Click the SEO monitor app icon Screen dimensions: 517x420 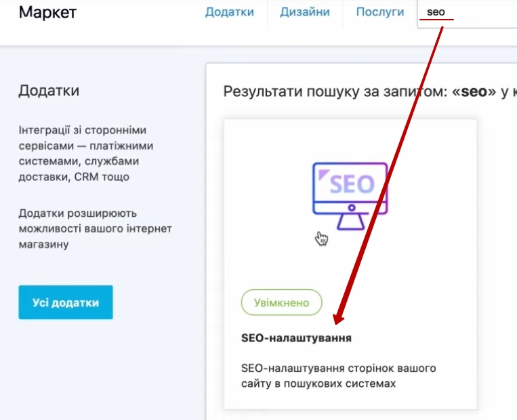350,189
